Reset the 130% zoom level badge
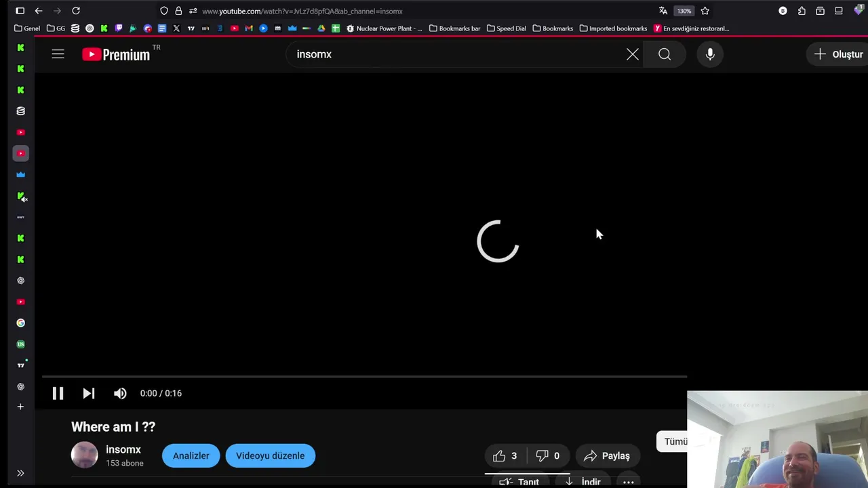The image size is (868, 488). [x=684, y=11]
